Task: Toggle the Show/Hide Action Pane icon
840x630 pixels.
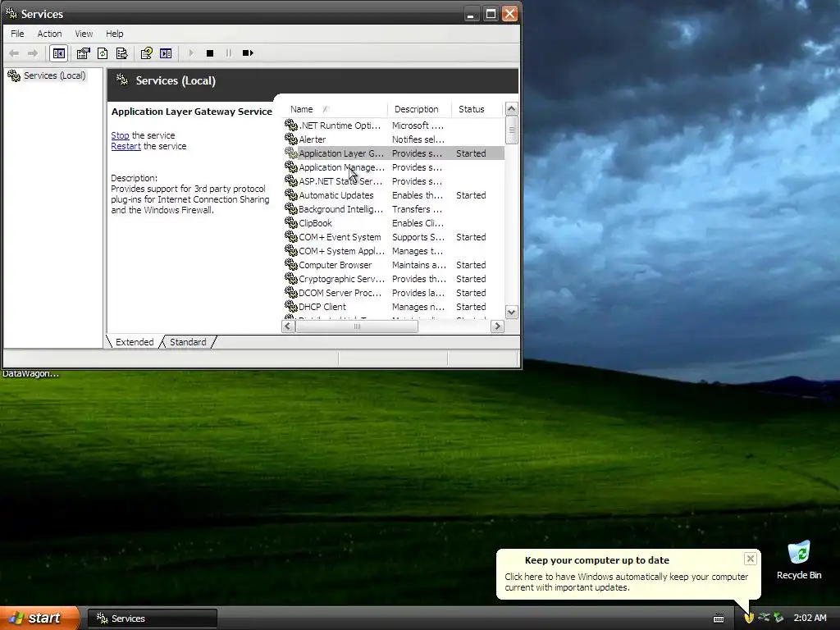Action: [166, 53]
